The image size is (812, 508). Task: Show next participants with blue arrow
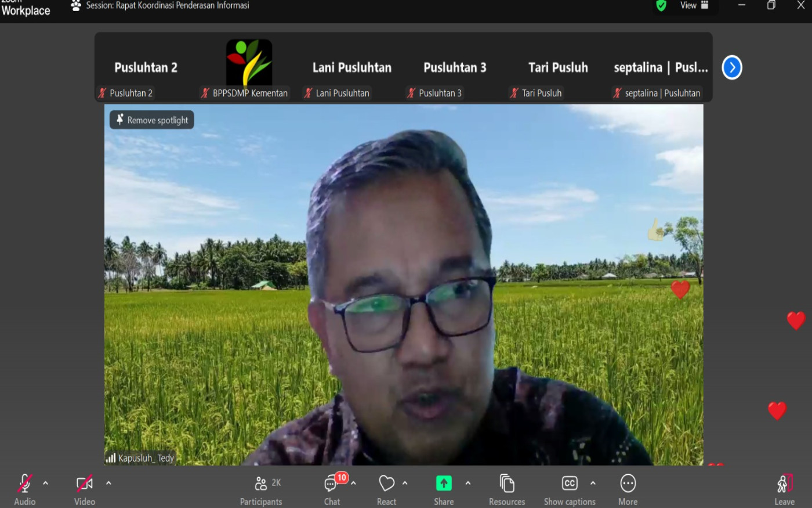click(732, 67)
